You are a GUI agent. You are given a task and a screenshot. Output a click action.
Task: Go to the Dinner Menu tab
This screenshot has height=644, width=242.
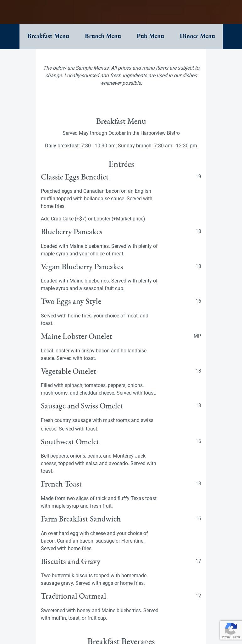click(x=197, y=36)
